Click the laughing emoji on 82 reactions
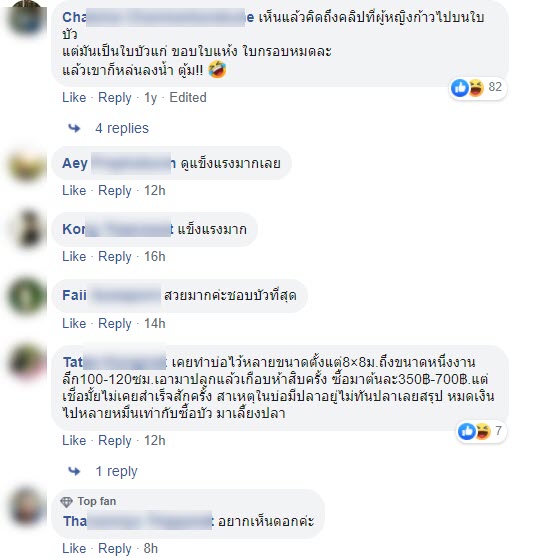 pyautogui.click(x=476, y=88)
